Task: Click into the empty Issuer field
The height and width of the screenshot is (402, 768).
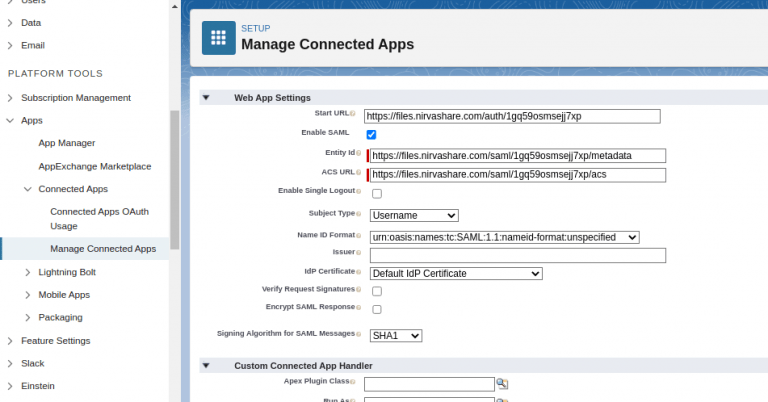Action: click(x=518, y=255)
